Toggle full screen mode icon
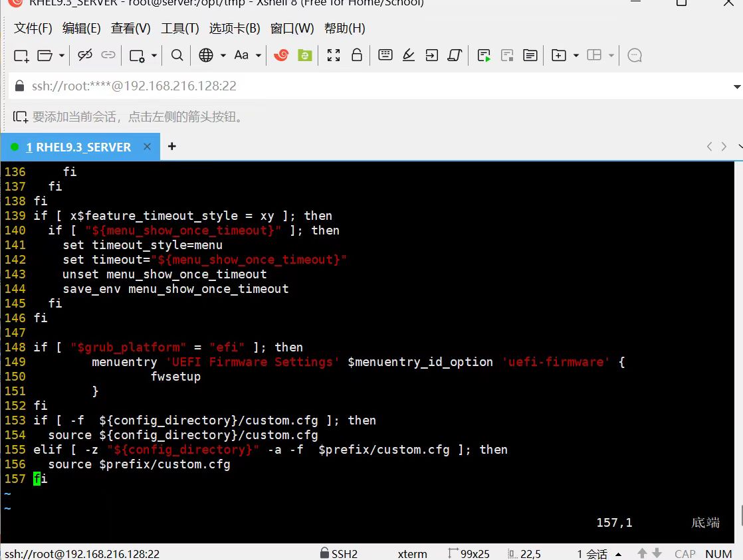This screenshot has width=743, height=560. (x=333, y=55)
